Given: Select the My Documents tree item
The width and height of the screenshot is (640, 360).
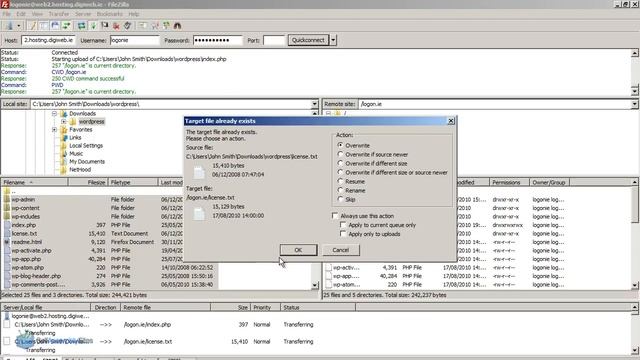Looking at the screenshot, I should 87,162.
